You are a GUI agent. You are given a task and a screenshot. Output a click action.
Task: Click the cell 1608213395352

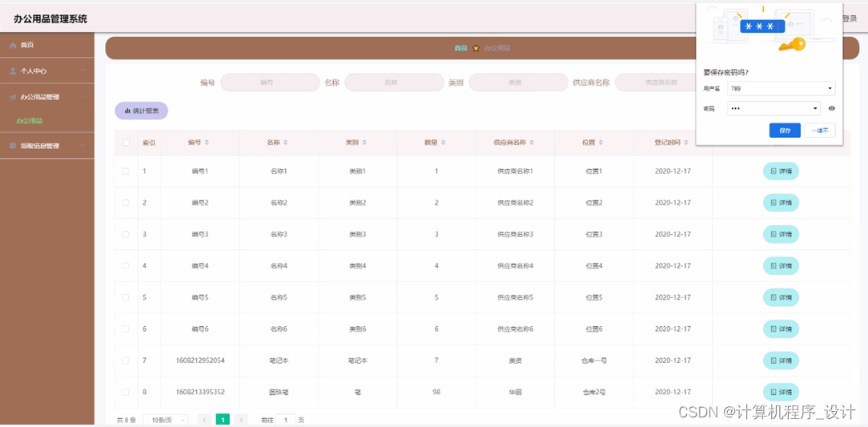tap(200, 392)
